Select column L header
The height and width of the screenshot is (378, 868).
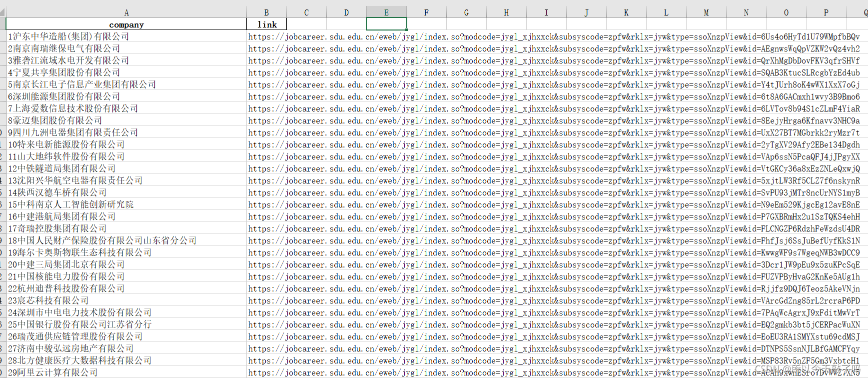point(666,12)
